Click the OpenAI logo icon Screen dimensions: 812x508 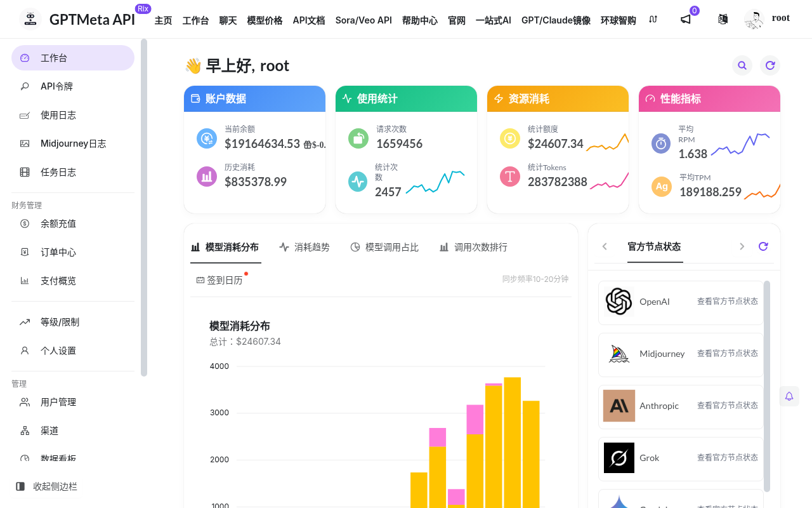(x=619, y=302)
